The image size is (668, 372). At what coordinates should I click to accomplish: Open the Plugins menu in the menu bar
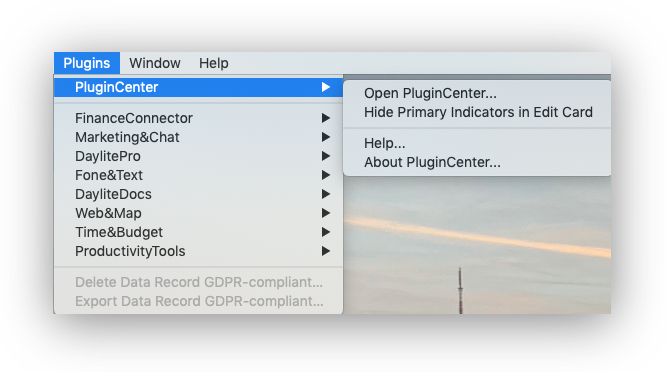(x=87, y=63)
